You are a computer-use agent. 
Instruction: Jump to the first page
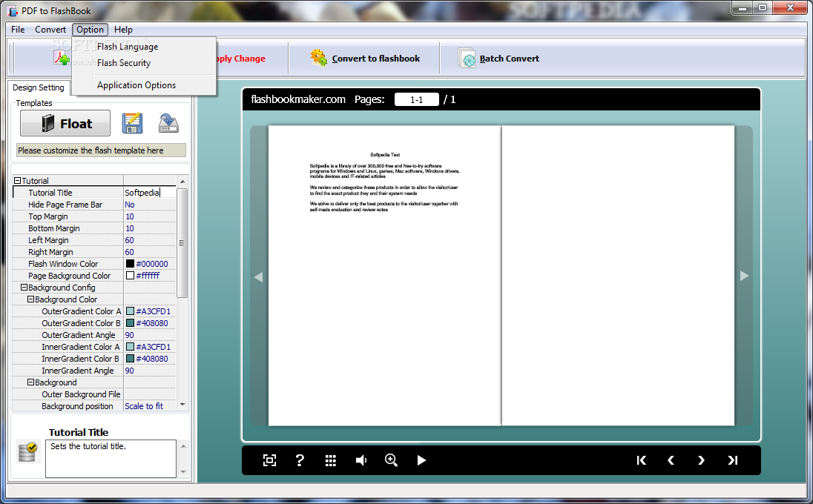[x=642, y=460]
